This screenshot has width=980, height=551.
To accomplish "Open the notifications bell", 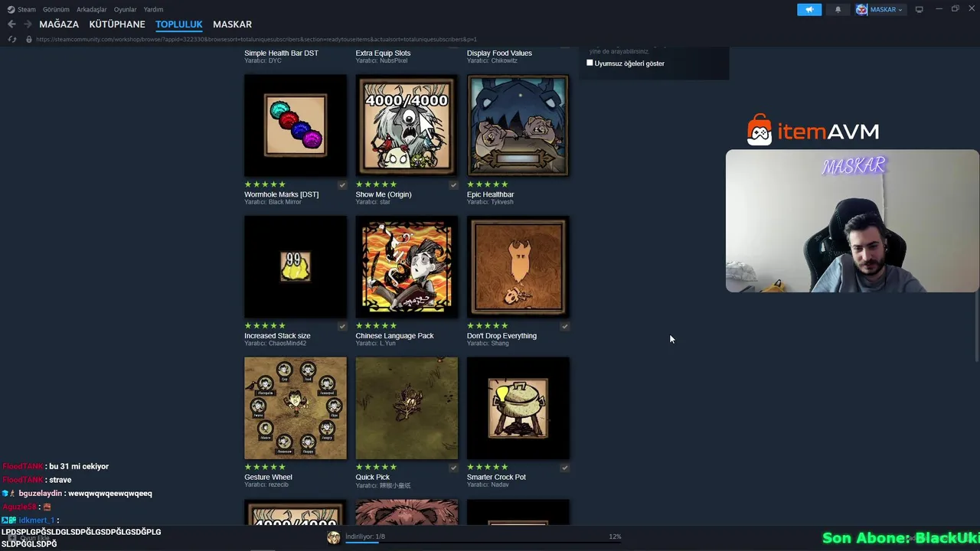I will pos(838,9).
